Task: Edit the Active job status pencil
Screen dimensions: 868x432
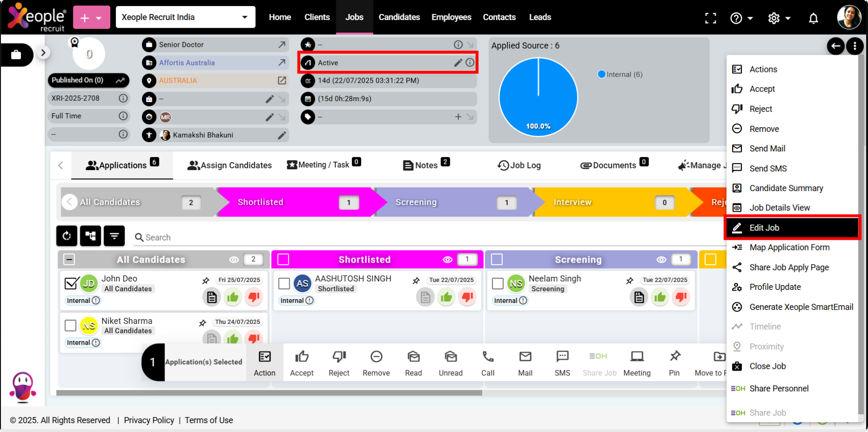Action: point(458,63)
